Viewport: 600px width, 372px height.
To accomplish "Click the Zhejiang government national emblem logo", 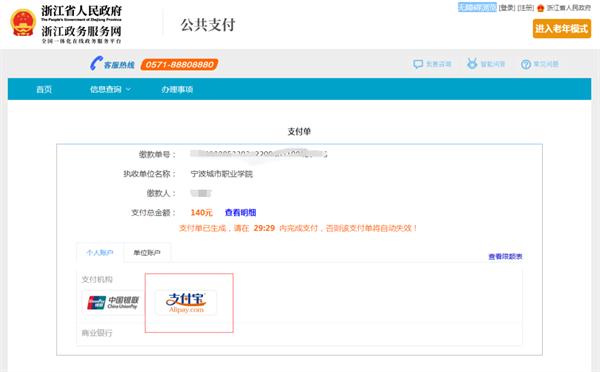I will (23, 23).
